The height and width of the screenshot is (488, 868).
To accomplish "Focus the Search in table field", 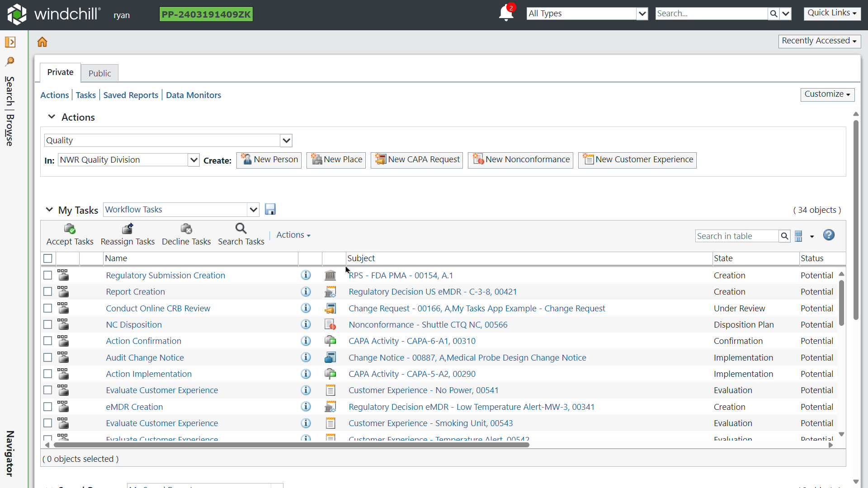I will tap(737, 236).
